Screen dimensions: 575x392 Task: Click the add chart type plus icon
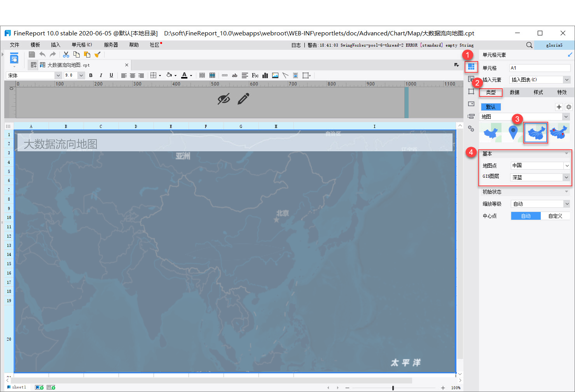[x=559, y=107]
